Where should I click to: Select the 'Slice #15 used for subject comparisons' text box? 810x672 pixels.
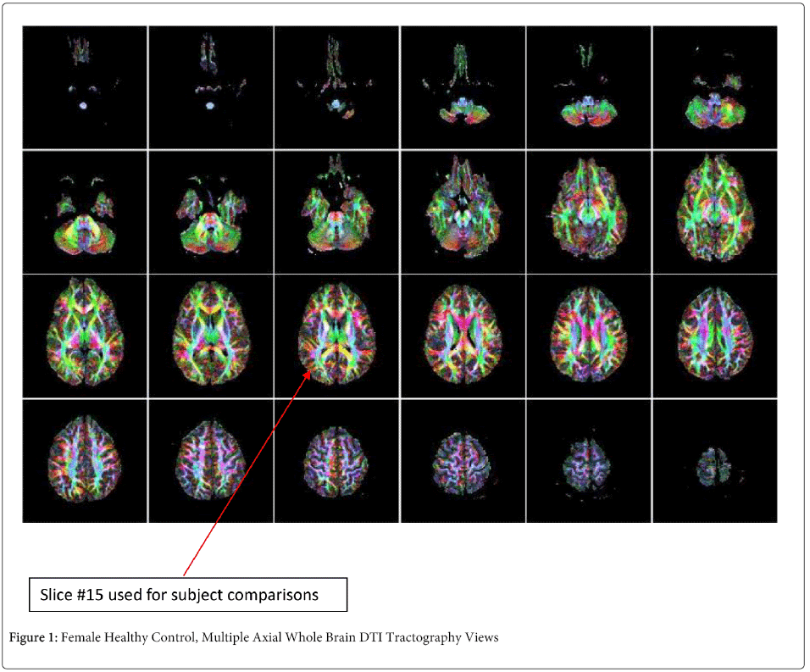pos(188,594)
